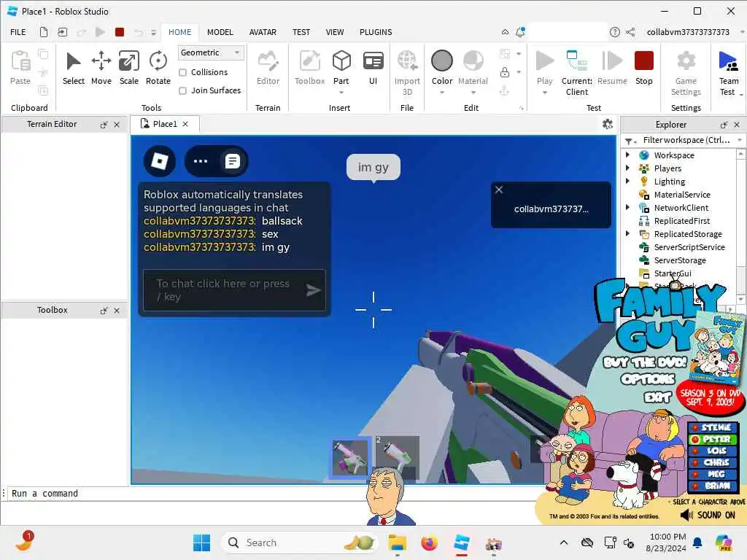Switch to the TEST tab

301,32
